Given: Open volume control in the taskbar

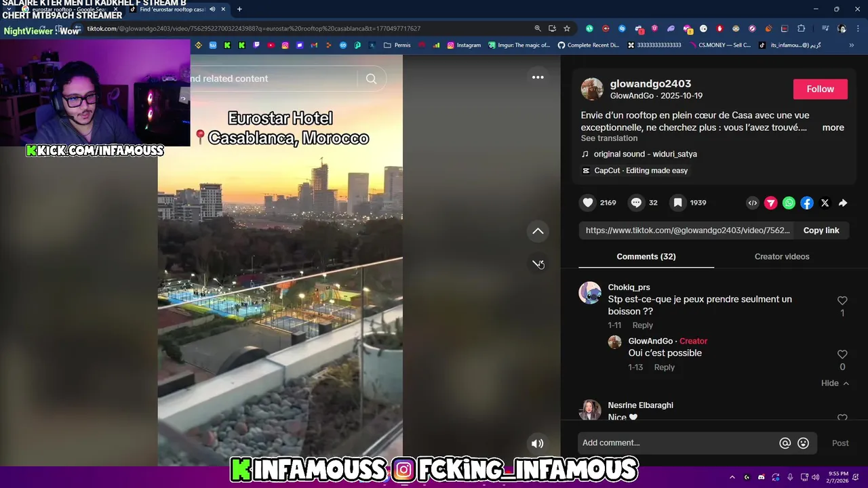Looking at the screenshot, I should pos(815,477).
